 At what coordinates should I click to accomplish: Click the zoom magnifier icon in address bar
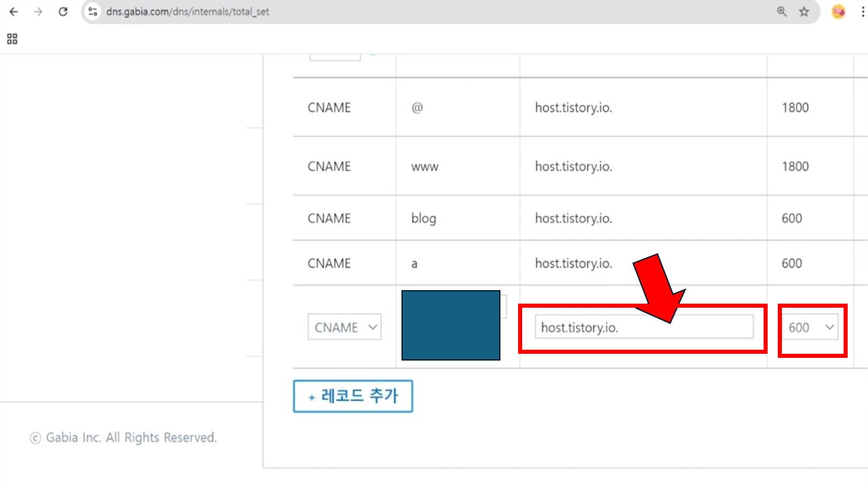pos(782,12)
